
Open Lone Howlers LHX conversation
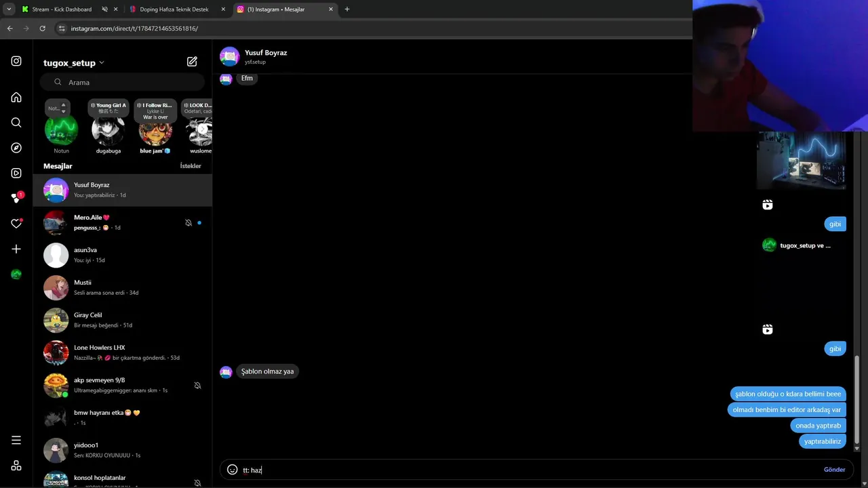point(123,352)
